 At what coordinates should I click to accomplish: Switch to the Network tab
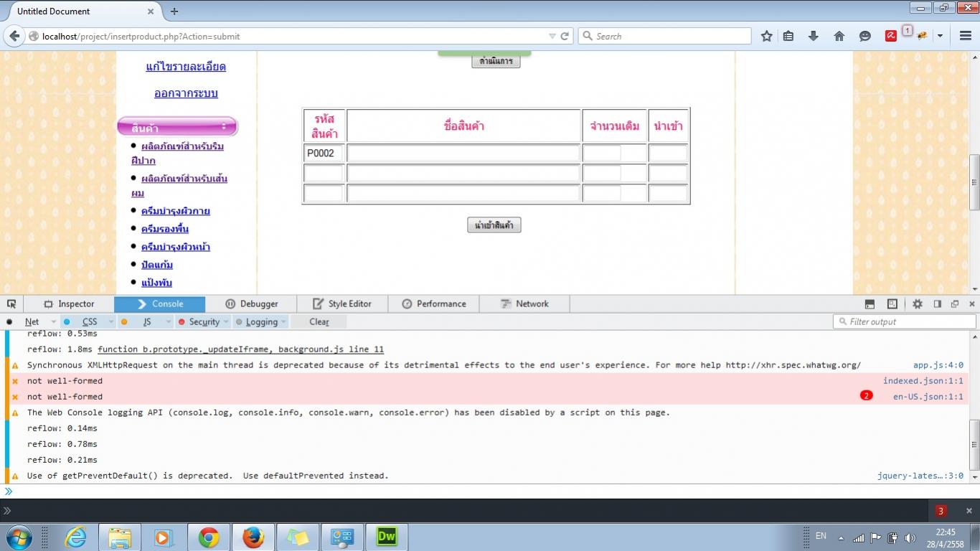click(524, 304)
